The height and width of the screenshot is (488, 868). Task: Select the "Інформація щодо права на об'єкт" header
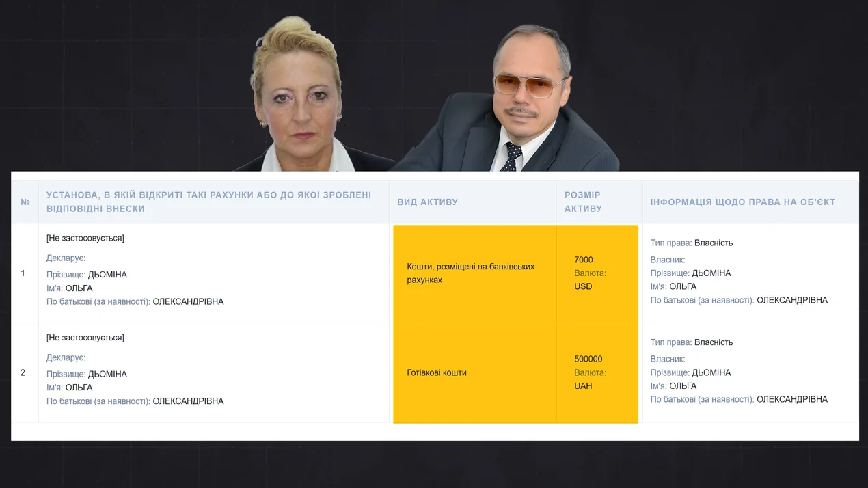[742, 202]
